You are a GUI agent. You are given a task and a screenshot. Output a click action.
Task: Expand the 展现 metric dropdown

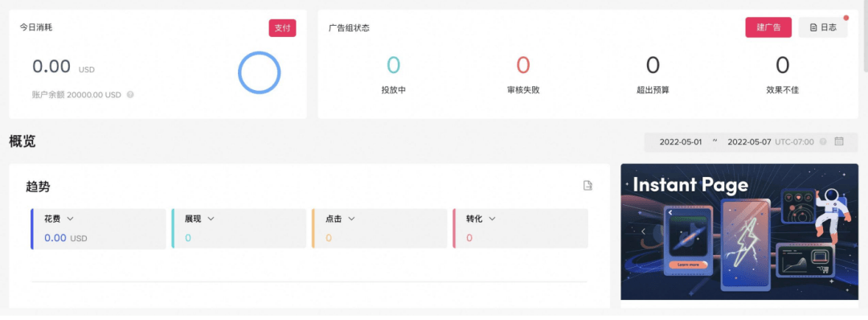[x=211, y=219]
